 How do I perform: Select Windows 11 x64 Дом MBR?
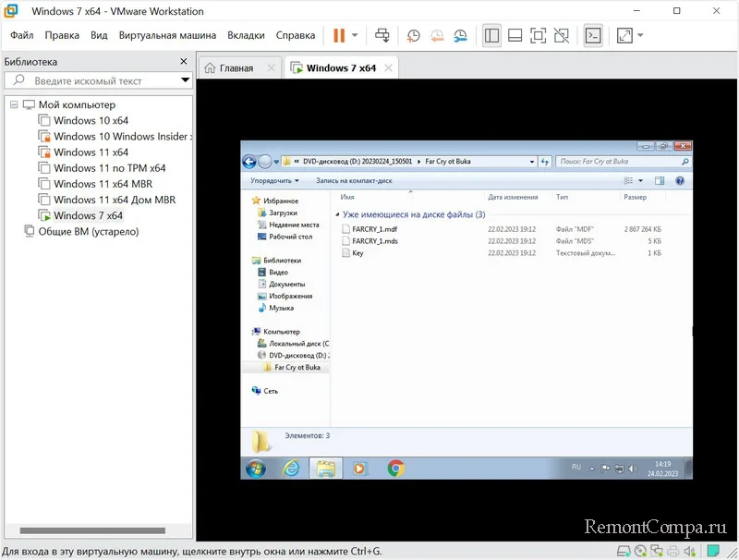106,200
